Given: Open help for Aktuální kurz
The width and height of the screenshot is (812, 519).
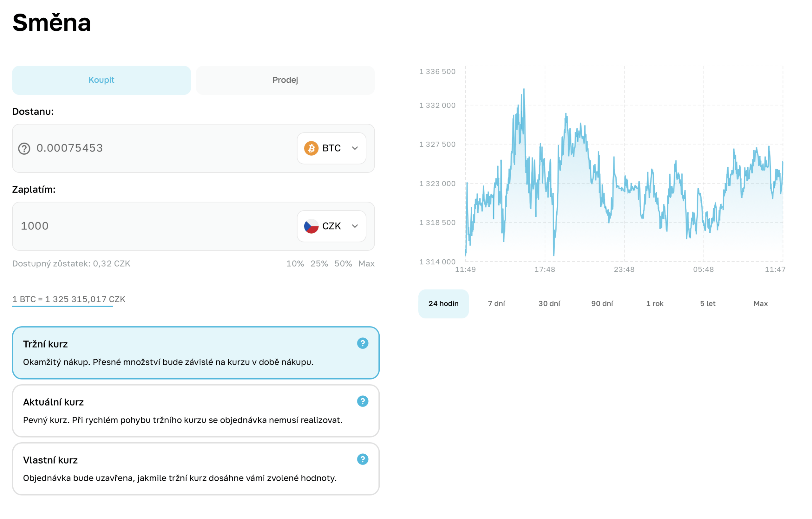Looking at the screenshot, I should (x=363, y=401).
